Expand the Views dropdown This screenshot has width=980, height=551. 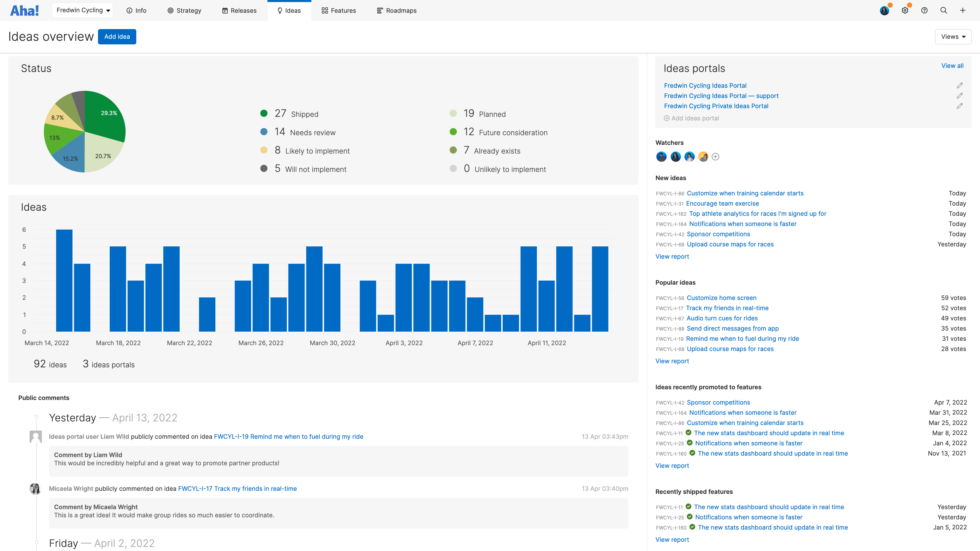(953, 36)
